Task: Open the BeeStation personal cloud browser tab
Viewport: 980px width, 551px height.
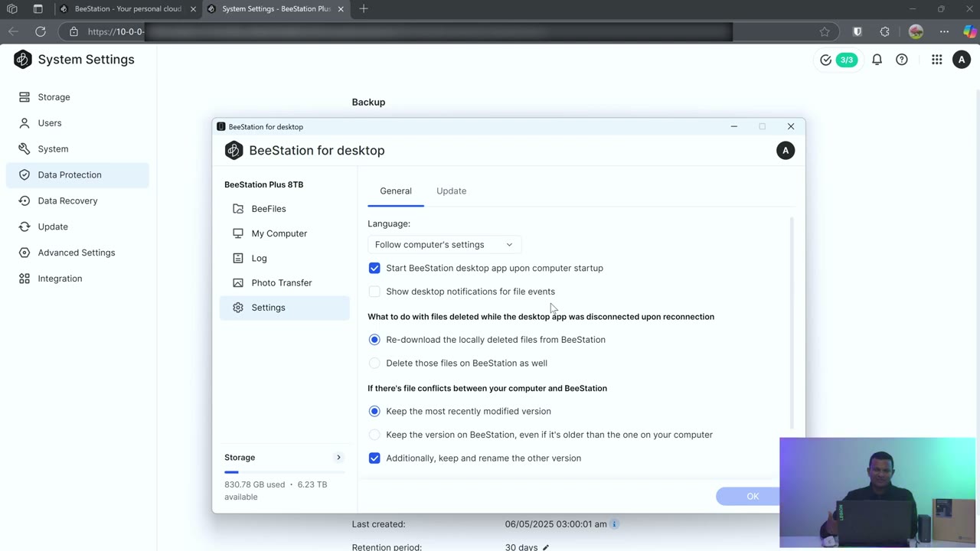Action: click(126, 8)
